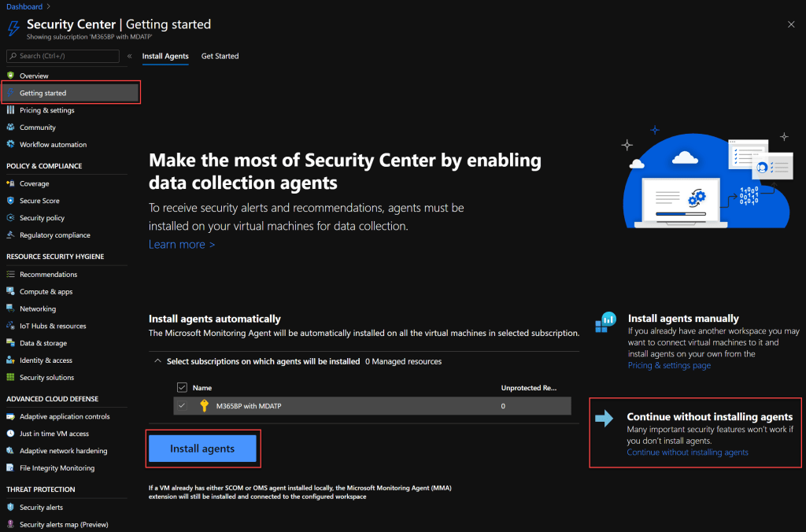This screenshot has height=532, width=806.
Task: Follow the Learn more link
Action: (x=182, y=244)
